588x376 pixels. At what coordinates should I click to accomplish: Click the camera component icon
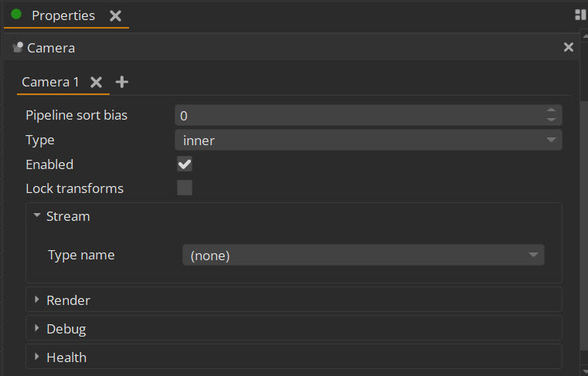pos(18,48)
